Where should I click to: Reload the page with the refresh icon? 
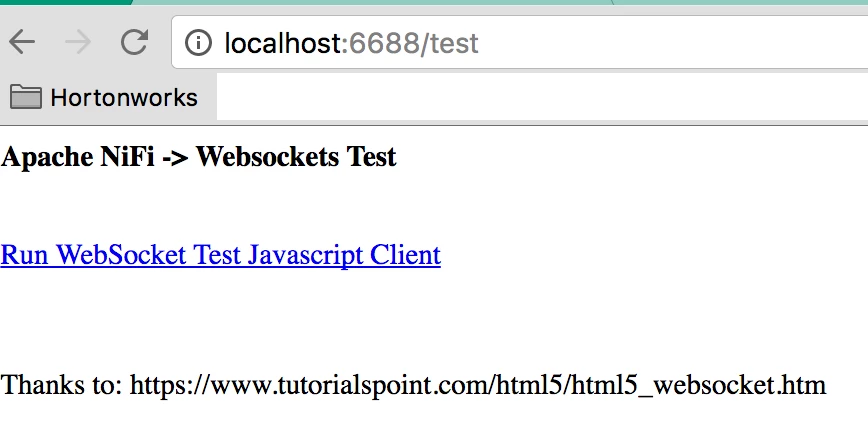coord(135,42)
